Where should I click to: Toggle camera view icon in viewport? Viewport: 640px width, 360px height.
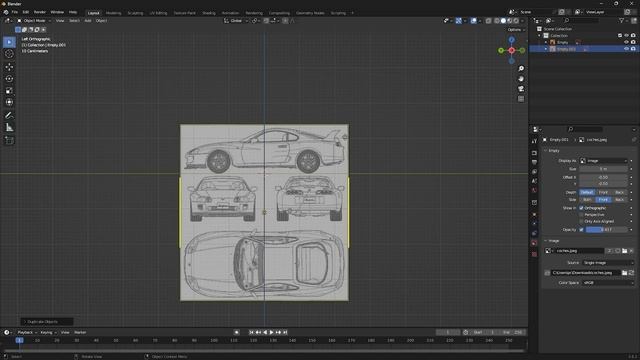point(521,89)
